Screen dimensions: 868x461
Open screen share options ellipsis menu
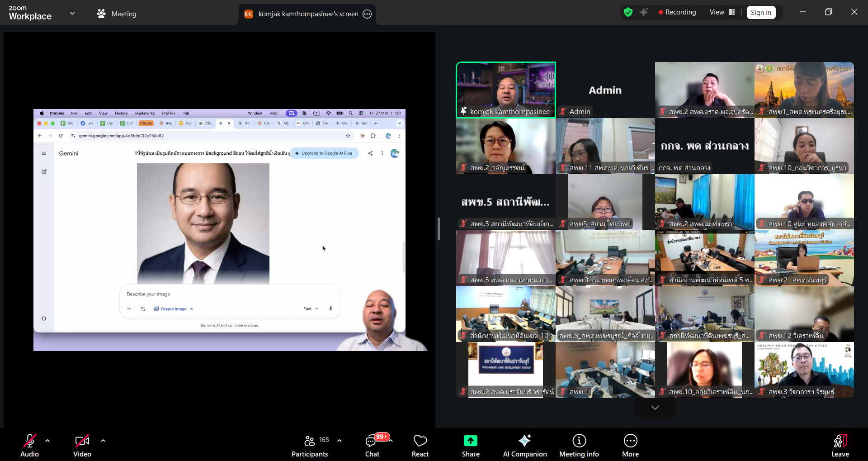(367, 14)
